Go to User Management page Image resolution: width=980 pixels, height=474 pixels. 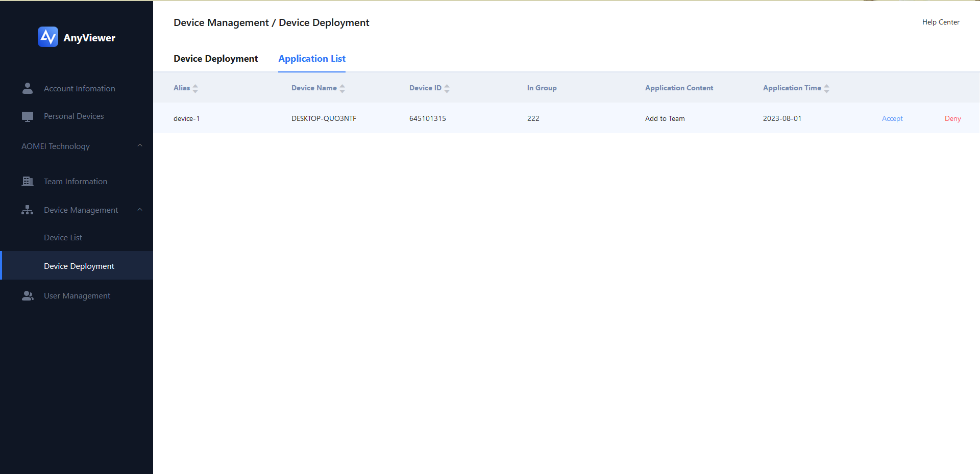[x=77, y=295]
